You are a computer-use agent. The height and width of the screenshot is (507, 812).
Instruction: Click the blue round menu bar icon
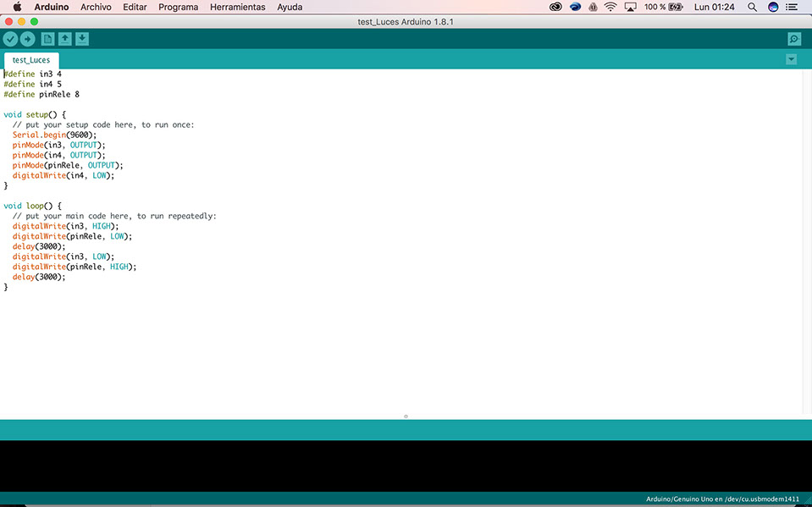point(575,7)
